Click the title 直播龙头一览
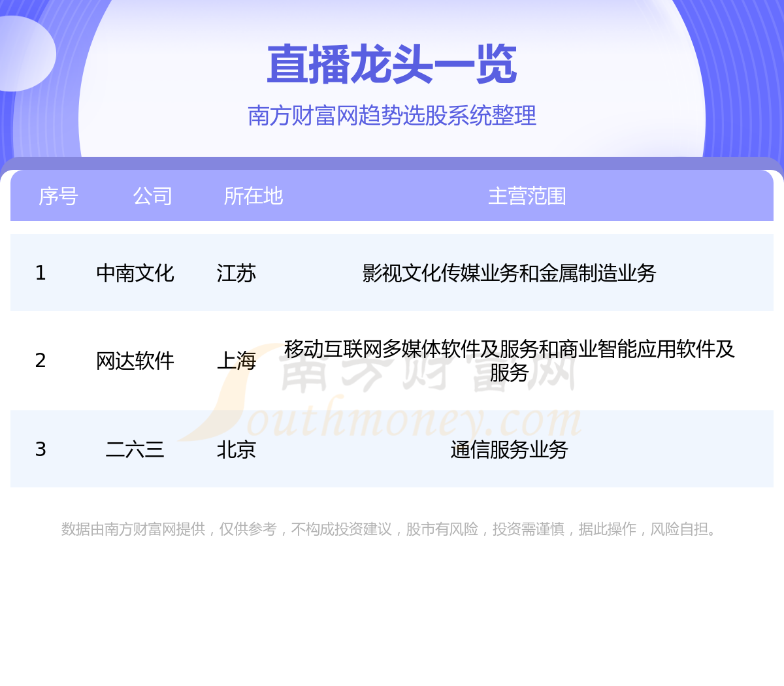 pos(392,65)
